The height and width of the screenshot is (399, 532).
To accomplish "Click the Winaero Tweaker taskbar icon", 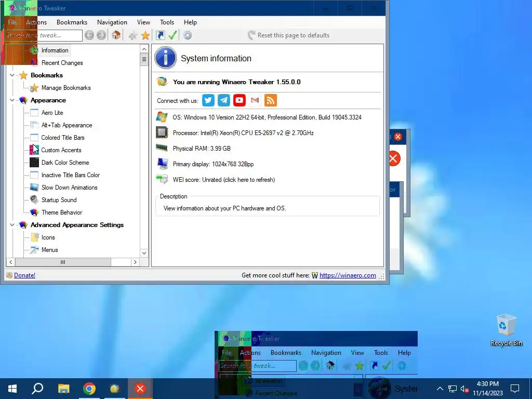I will click(x=115, y=389).
